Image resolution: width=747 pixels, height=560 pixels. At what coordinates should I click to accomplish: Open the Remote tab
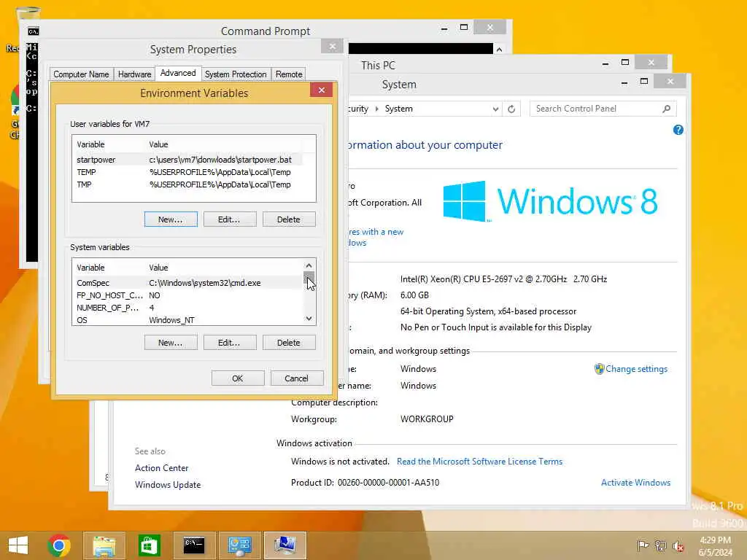coord(289,74)
